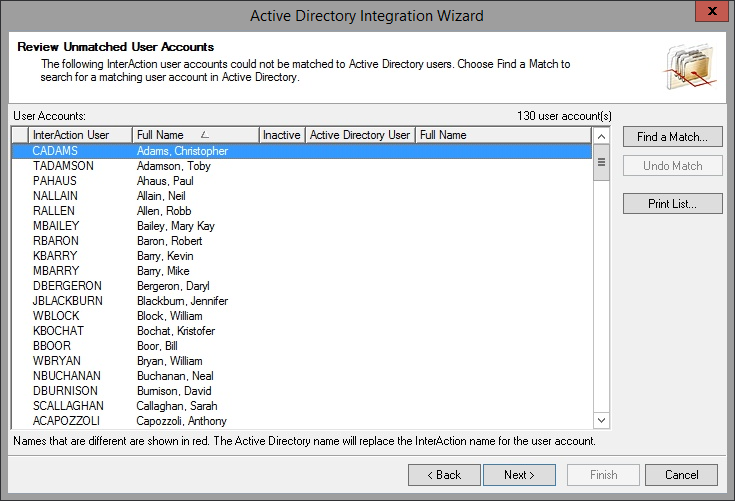Click the scroll down arrow of list
Image resolution: width=735 pixels, height=501 pixels.
click(x=601, y=420)
